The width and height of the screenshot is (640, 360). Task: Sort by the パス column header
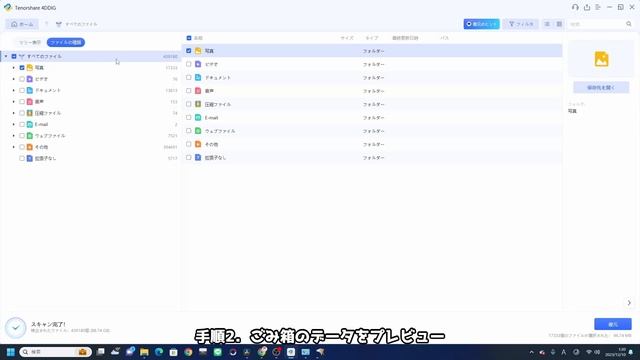point(444,38)
